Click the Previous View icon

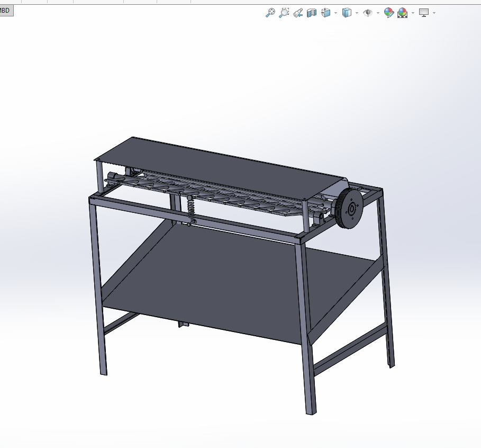298,13
